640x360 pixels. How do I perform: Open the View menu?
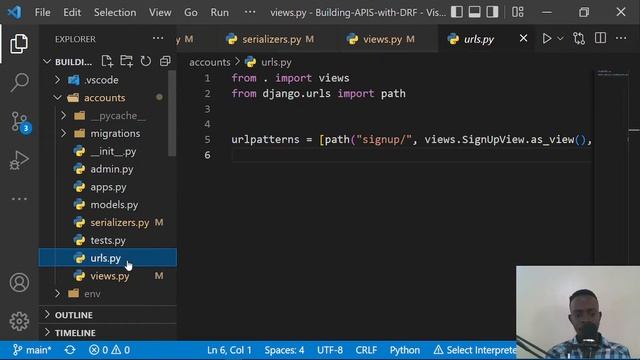tap(160, 12)
